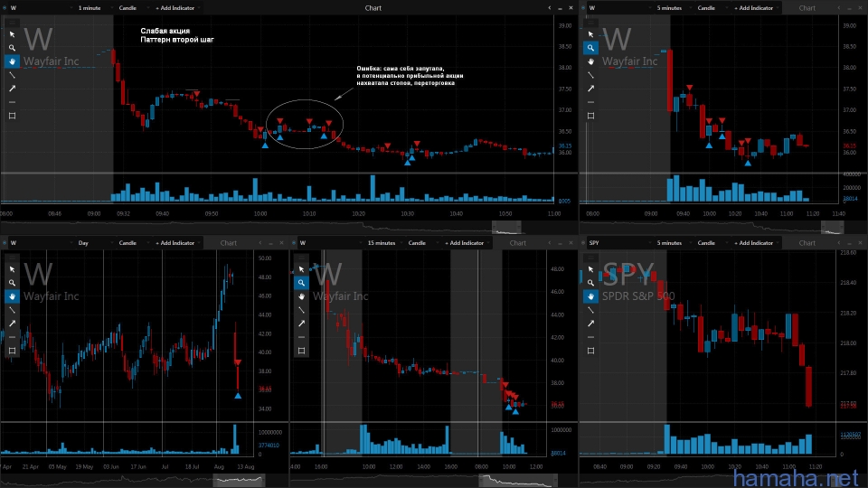The height and width of the screenshot is (488, 868).
Task: Pick arrow tool in 15 minutes chart
Action: pos(301,324)
